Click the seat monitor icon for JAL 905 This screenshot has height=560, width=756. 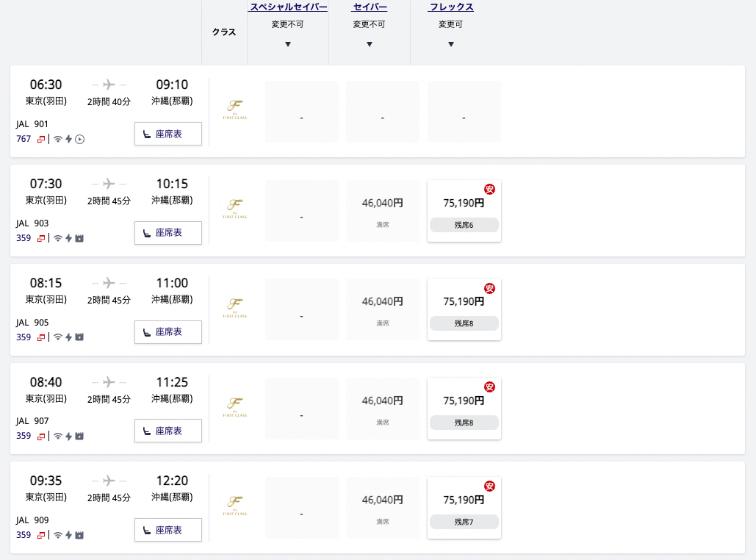coord(79,337)
